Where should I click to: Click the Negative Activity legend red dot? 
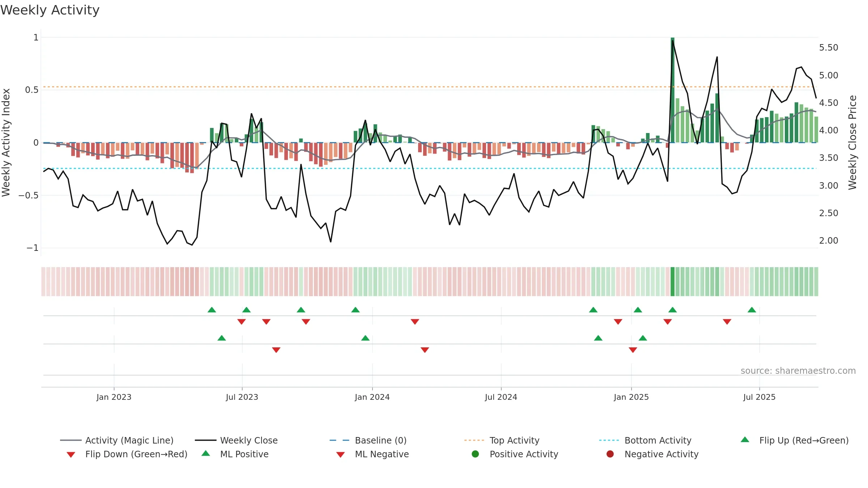coord(610,454)
